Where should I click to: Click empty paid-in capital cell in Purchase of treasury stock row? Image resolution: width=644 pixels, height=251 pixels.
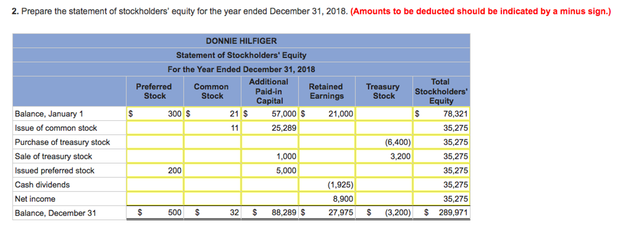pyautogui.click(x=270, y=142)
